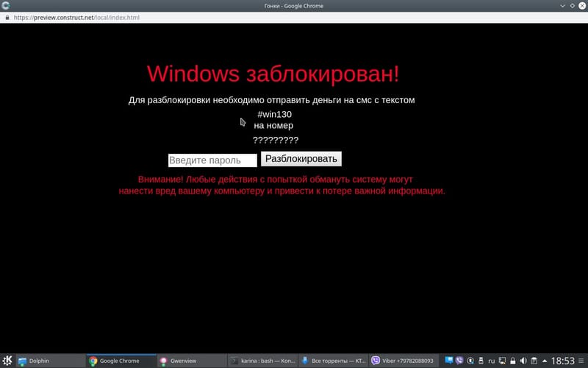Screen dimensions: 588x368
Task: Click the ????????? phone number text
Action: tap(276, 140)
